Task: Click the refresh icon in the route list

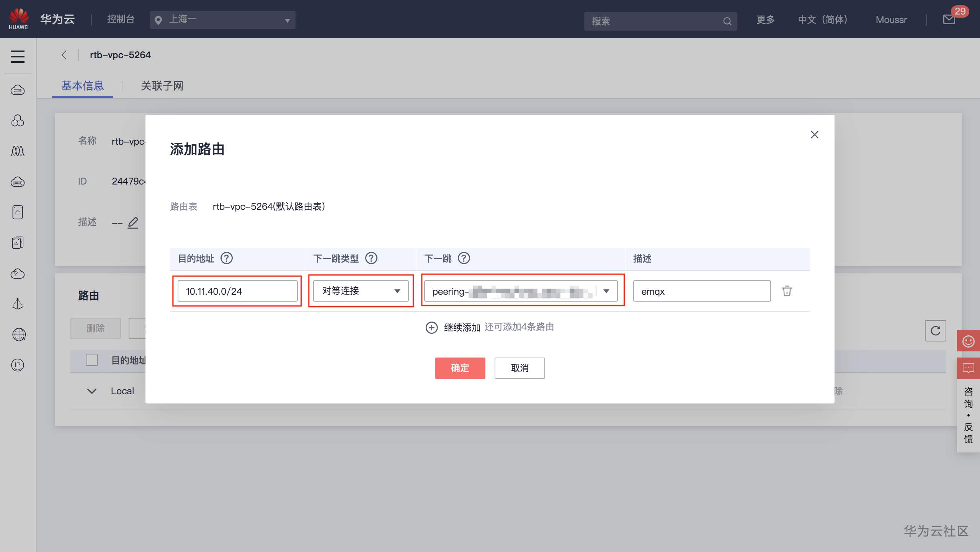Action: point(935,331)
